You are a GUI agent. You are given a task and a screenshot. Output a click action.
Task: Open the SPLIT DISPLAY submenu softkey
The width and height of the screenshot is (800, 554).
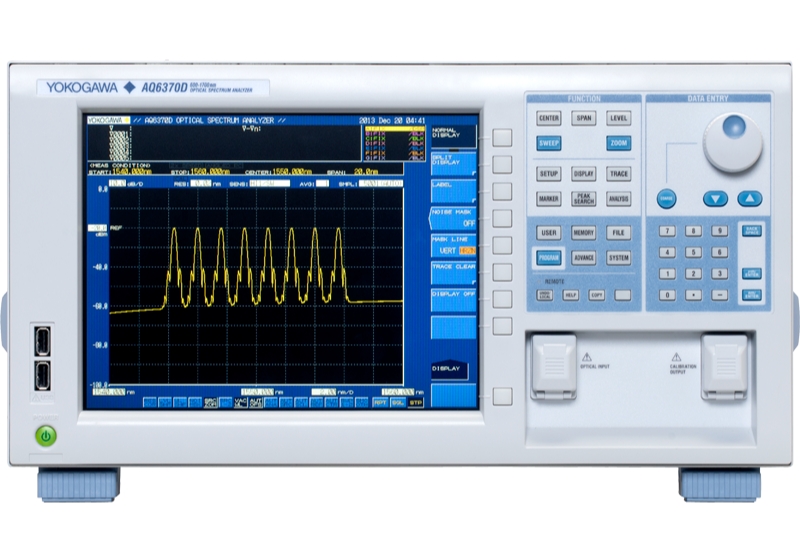point(453,163)
